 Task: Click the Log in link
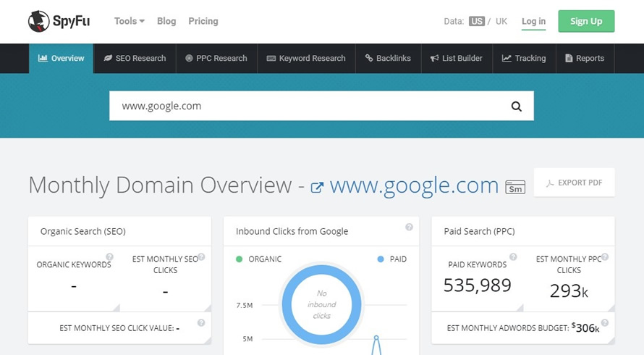click(533, 22)
